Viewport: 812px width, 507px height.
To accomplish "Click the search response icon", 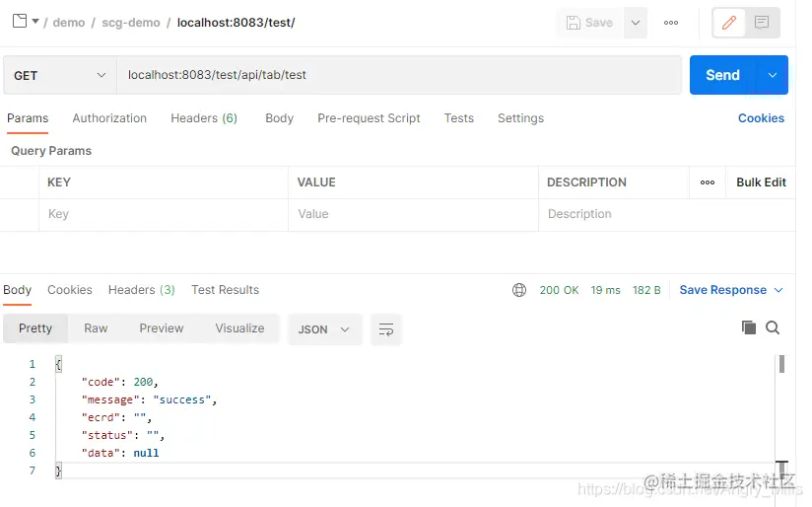I will 773,327.
